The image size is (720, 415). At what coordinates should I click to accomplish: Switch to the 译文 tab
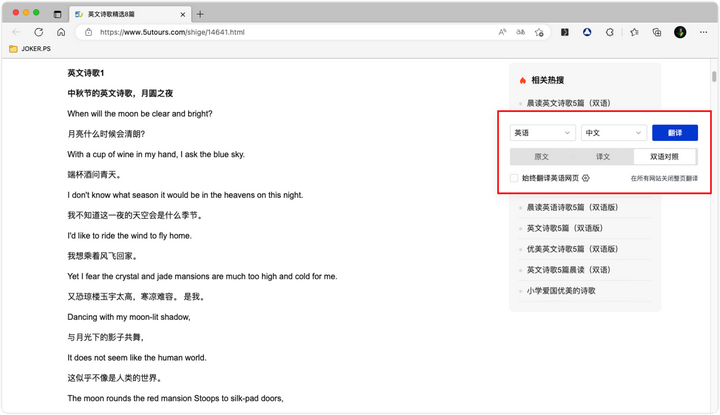click(x=603, y=157)
